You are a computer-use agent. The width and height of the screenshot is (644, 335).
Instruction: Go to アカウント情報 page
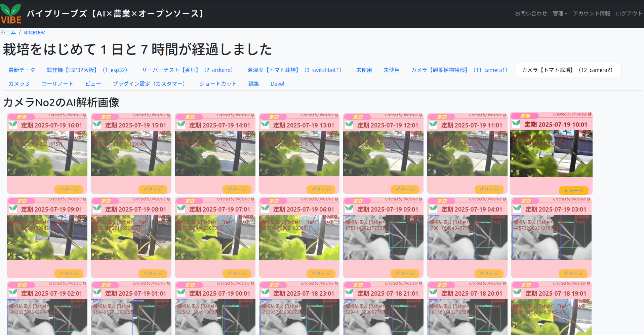[592, 13]
